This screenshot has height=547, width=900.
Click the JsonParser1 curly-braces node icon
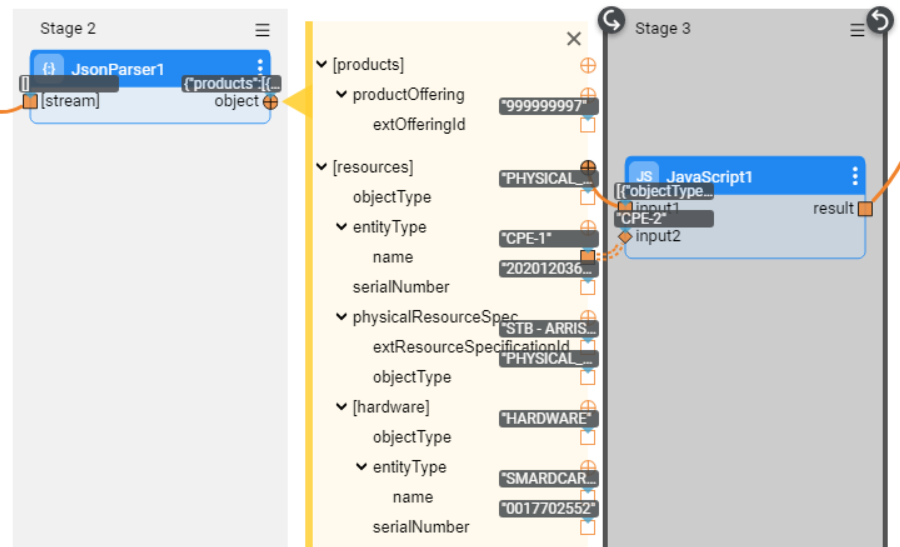coord(49,69)
